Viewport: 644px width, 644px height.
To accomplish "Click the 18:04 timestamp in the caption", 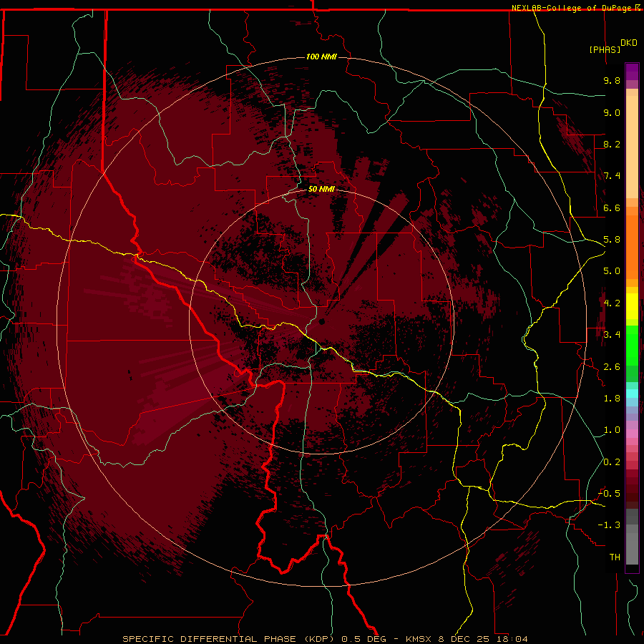I will (x=513, y=639).
